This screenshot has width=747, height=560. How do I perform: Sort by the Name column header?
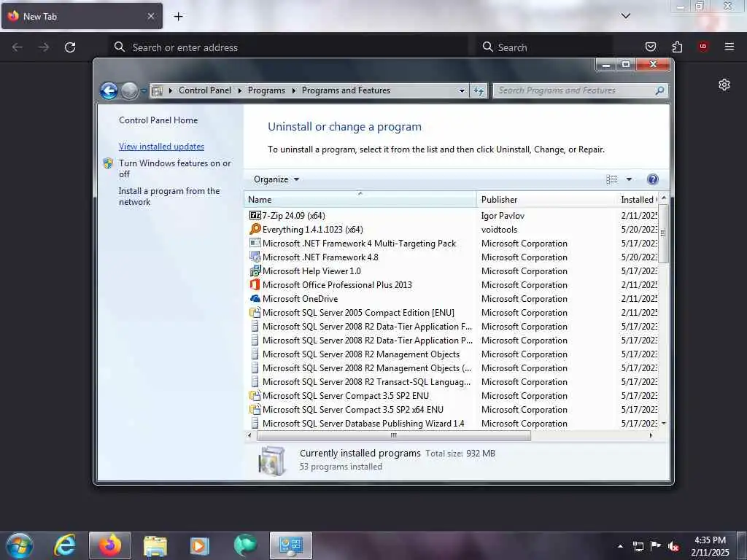[360, 200]
